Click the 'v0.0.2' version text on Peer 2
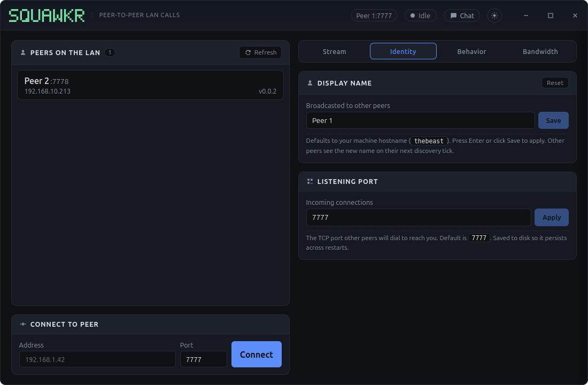The image size is (588, 385). point(267,91)
